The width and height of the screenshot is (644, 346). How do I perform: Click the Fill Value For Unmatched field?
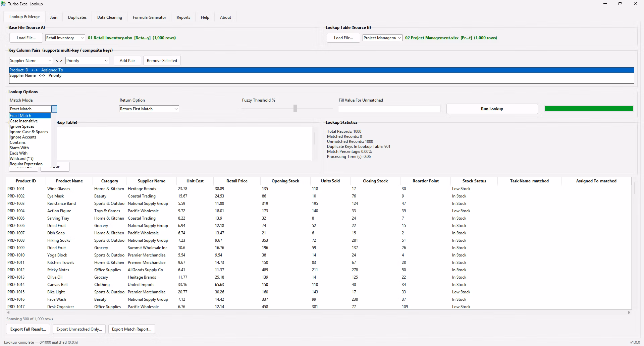click(389, 109)
